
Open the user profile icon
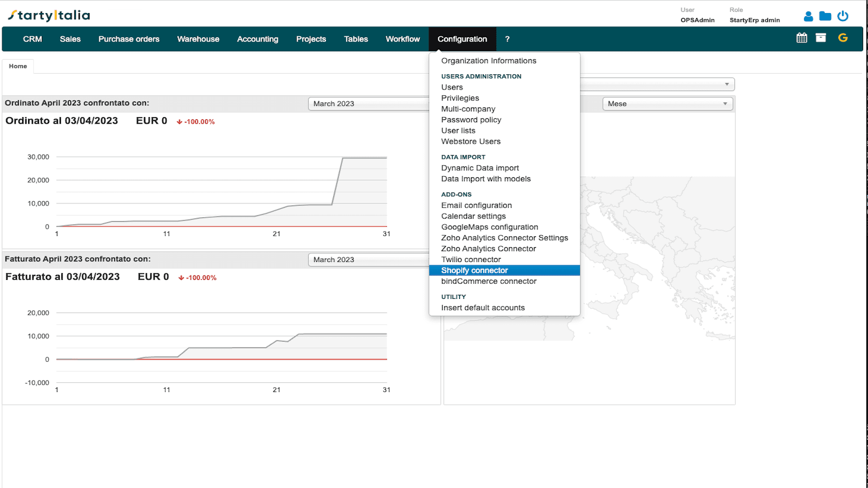point(808,16)
